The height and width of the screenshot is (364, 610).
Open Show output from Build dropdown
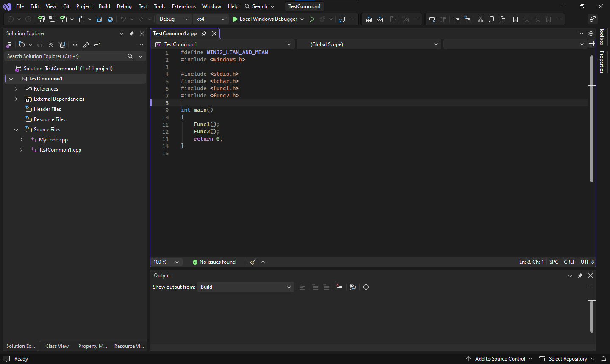245,287
